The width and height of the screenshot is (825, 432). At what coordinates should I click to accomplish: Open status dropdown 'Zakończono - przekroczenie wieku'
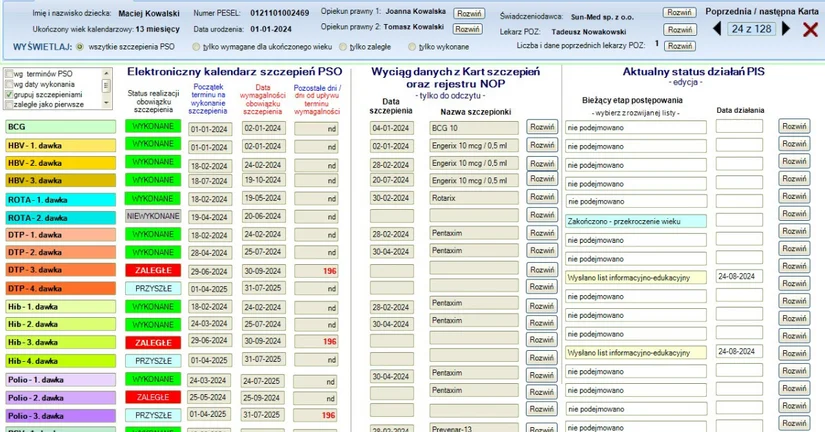(x=636, y=221)
